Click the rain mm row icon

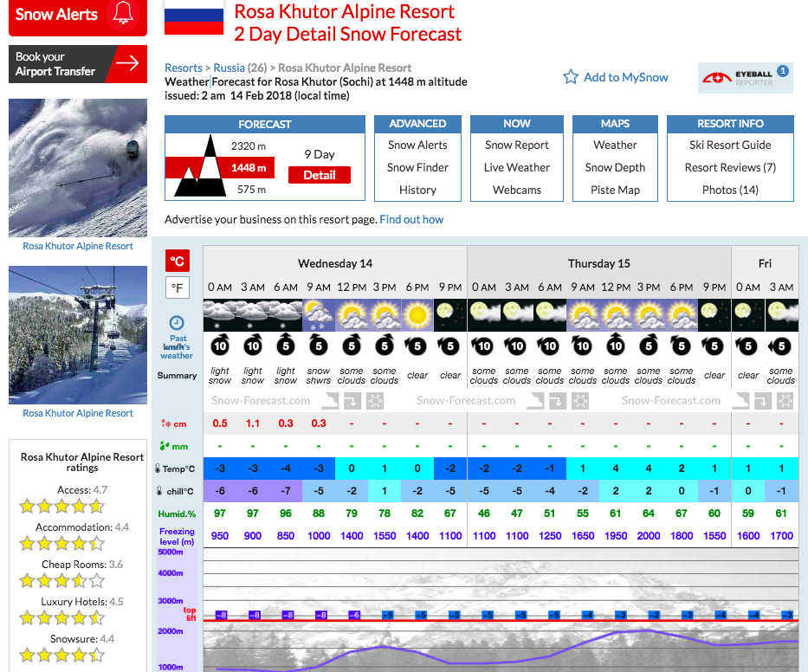165,446
